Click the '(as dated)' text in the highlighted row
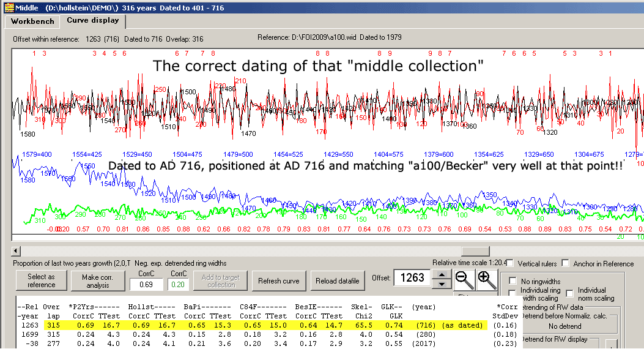 (462, 325)
